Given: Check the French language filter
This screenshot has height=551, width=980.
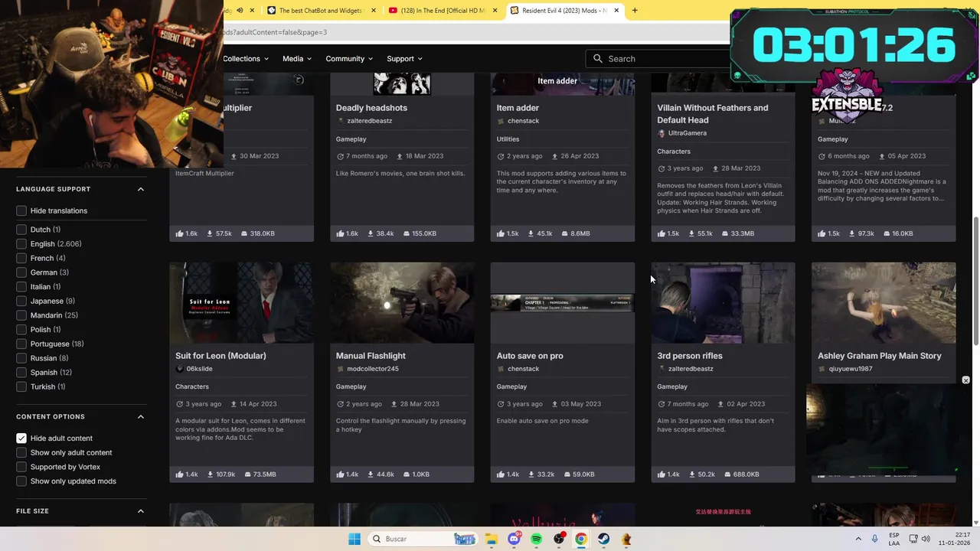Looking at the screenshot, I should click(x=21, y=258).
